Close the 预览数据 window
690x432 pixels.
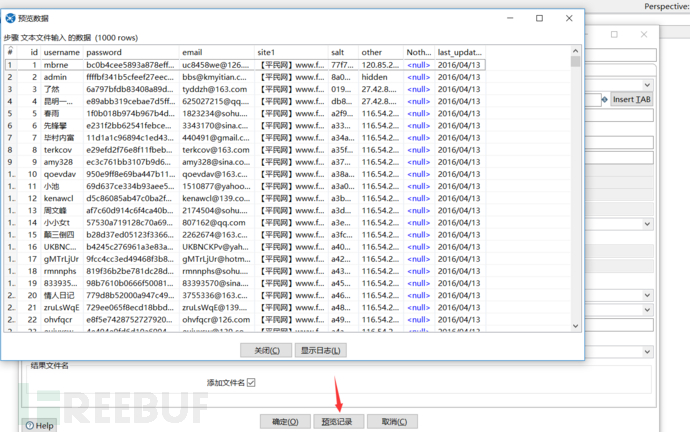click(569, 18)
